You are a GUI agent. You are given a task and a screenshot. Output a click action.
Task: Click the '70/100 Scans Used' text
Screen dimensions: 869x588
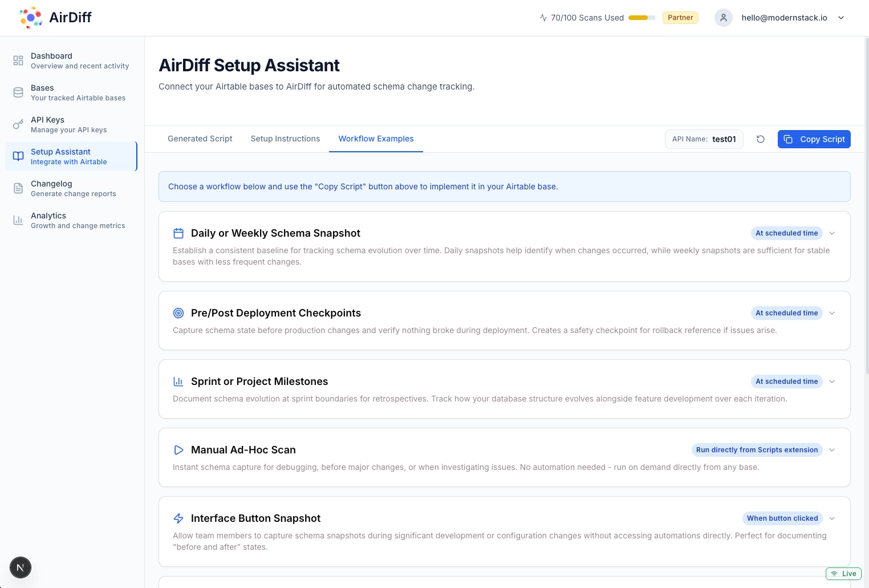tap(587, 18)
